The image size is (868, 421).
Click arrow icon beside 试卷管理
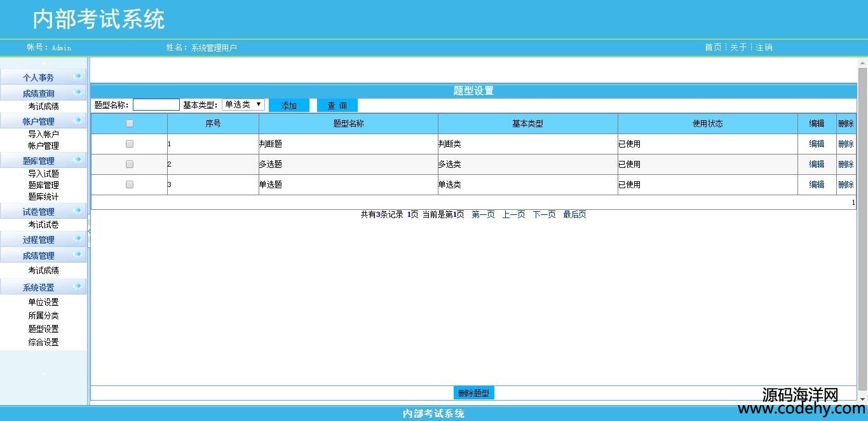click(78, 210)
